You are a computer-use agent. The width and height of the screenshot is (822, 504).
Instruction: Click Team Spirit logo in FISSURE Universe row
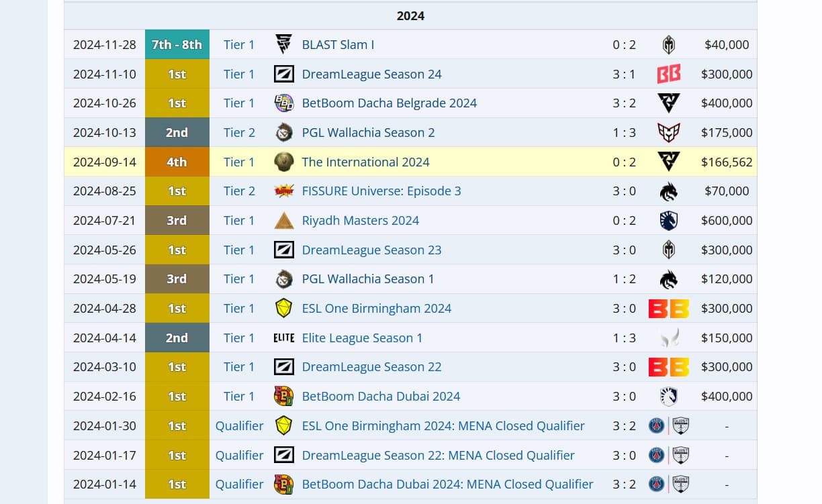(668, 191)
